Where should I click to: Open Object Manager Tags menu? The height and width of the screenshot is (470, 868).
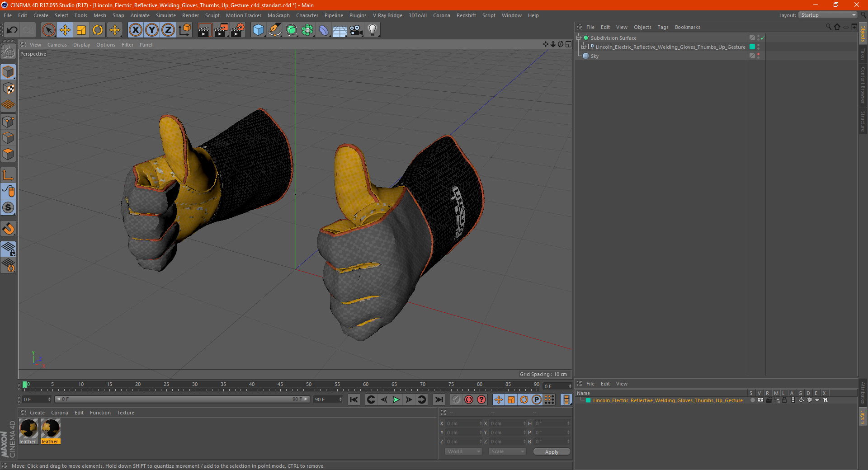click(663, 27)
